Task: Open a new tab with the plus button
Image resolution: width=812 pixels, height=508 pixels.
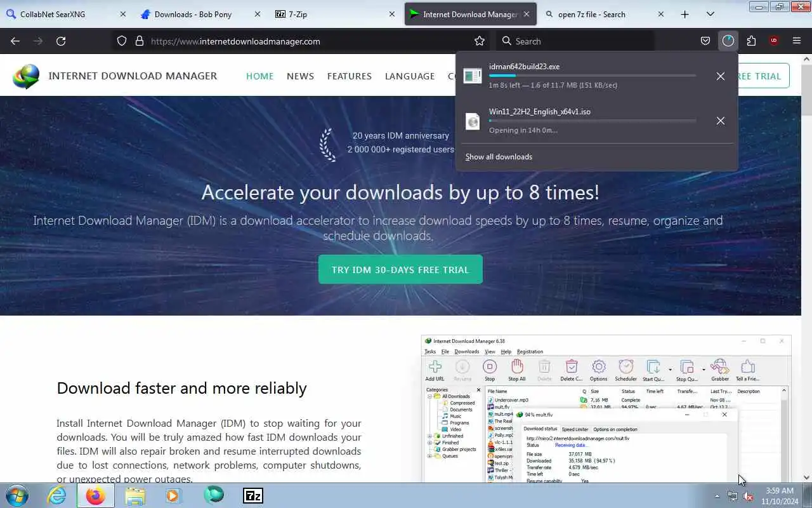Action: pos(684,14)
